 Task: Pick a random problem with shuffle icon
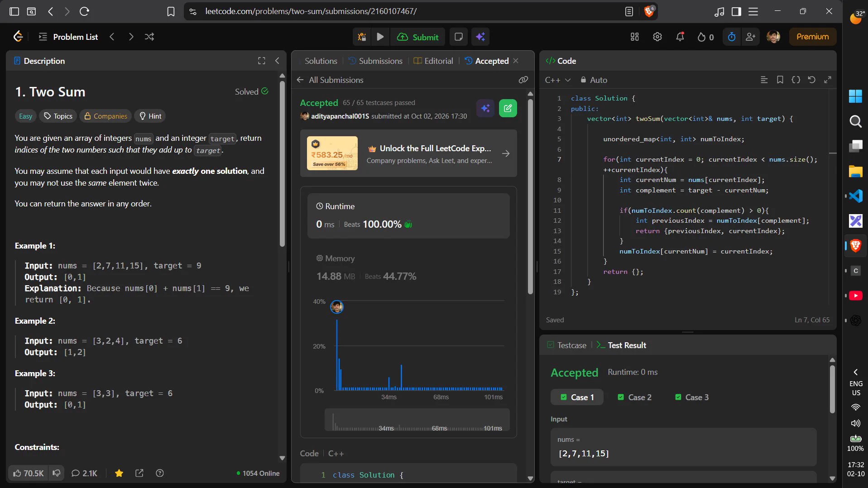coord(149,37)
